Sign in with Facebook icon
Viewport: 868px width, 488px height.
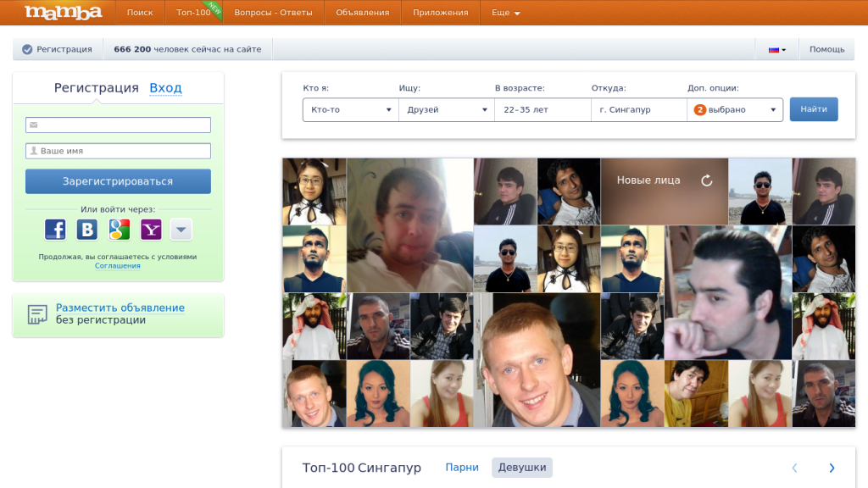coord(55,229)
